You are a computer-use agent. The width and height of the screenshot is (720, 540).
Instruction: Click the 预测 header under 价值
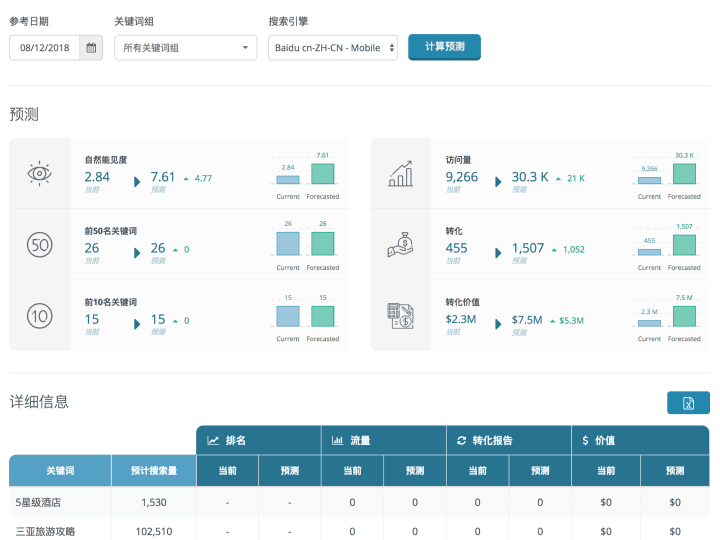[x=675, y=471]
